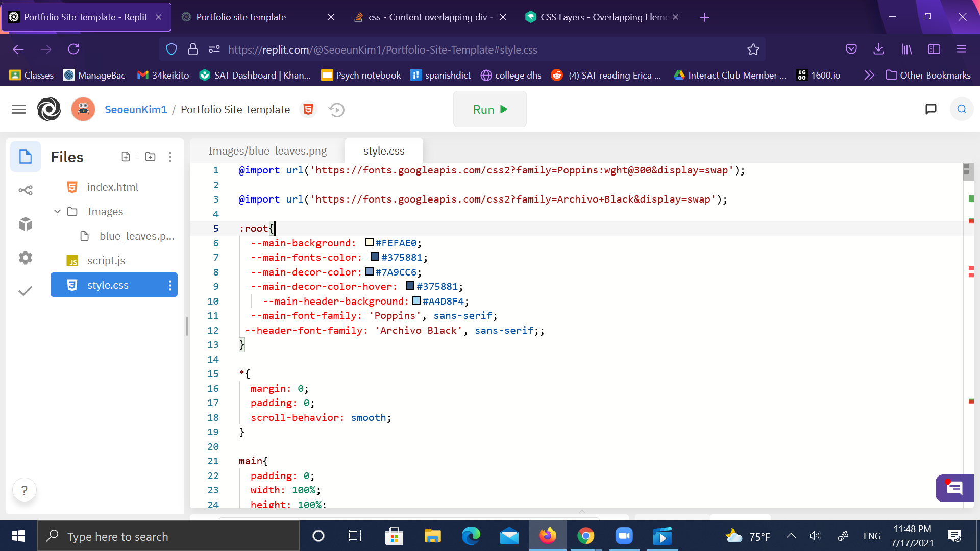Collapse the Images folder
This screenshot has height=551, width=980.
click(x=57, y=211)
